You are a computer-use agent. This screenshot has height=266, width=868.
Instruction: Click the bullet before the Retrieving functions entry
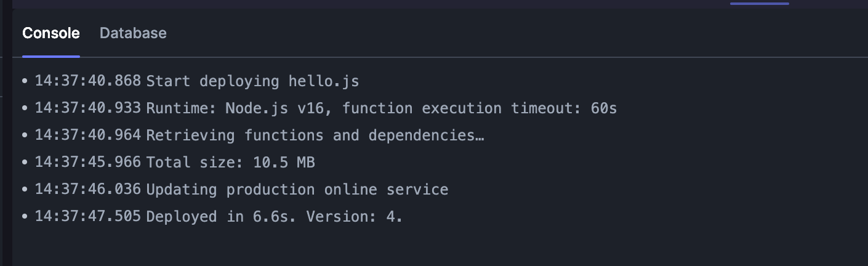tap(25, 135)
